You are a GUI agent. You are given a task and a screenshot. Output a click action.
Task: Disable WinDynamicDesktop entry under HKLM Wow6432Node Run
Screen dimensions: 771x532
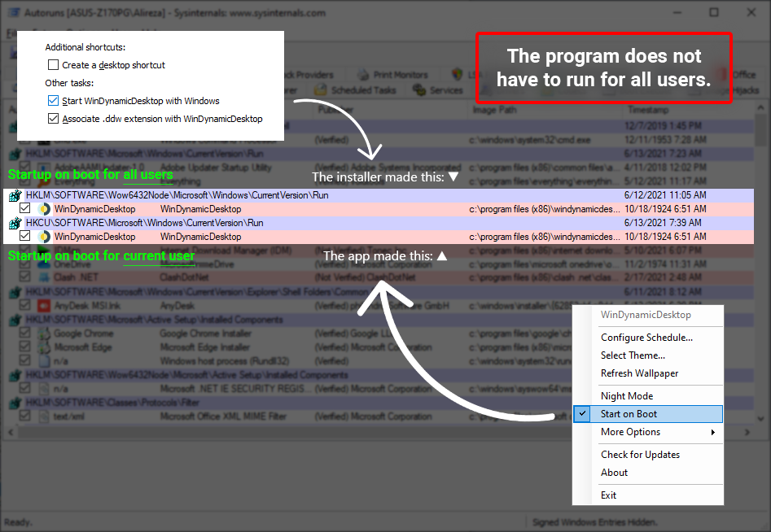click(24, 208)
